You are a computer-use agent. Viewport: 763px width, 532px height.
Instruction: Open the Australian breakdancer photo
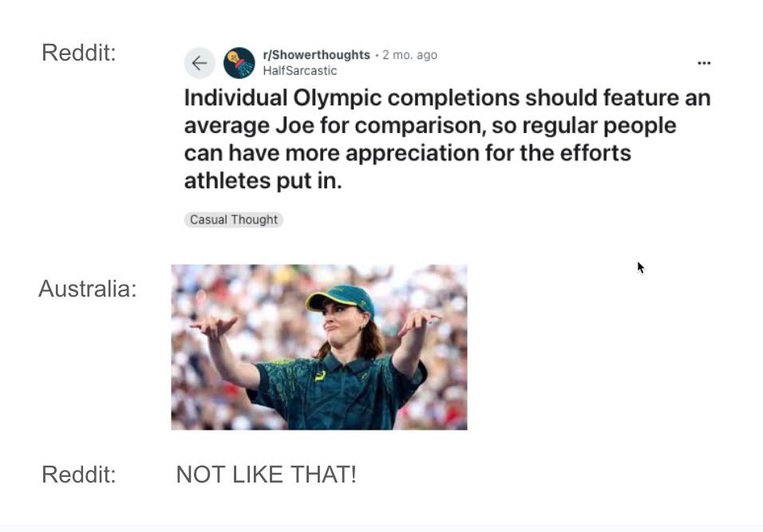[x=319, y=347]
